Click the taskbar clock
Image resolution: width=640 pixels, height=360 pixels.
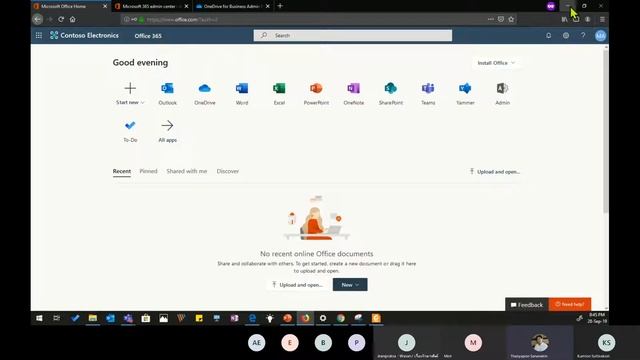pos(597,318)
